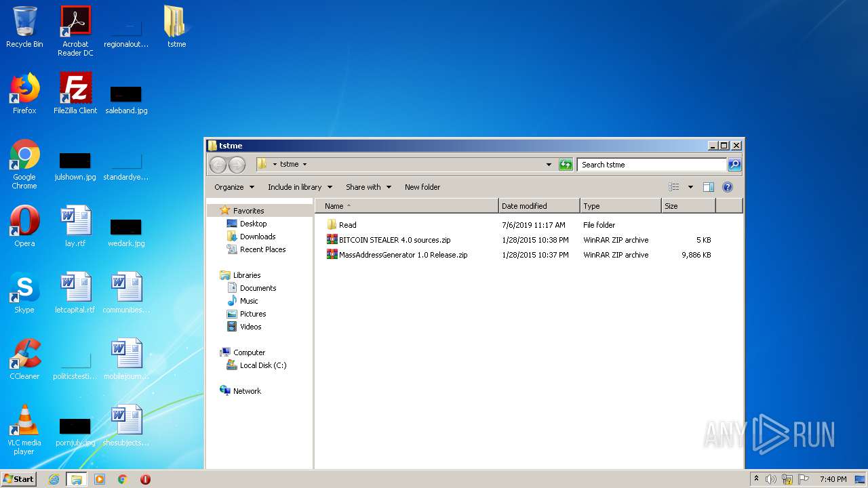The width and height of the screenshot is (868, 488).
Task: Open Windows Media Player taskbar icon
Action: 100,479
